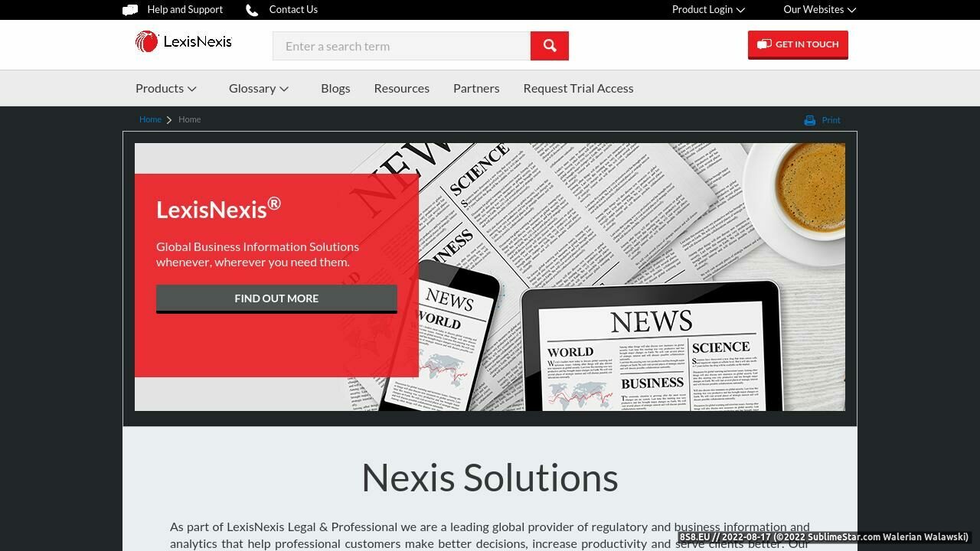Expand the Product Login dropdown
This screenshot has width=980, height=551.
pyautogui.click(x=708, y=9)
